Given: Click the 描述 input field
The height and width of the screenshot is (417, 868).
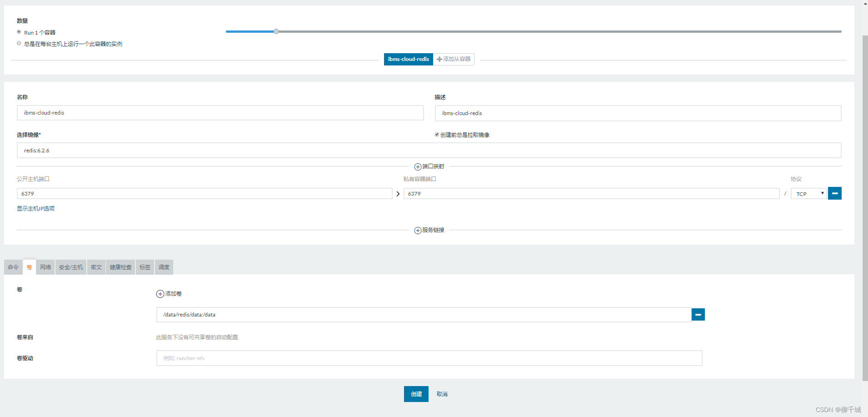Looking at the screenshot, I should [638, 113].
